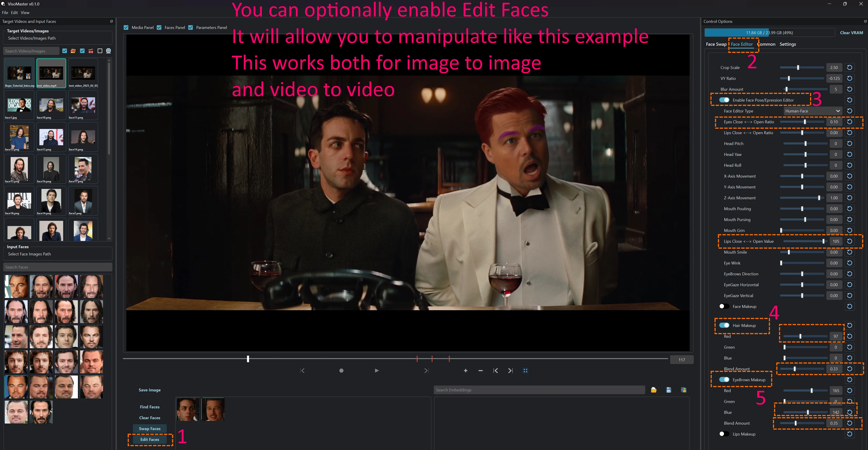Click the save embeddings as icon
This screenshot has width=868, height=450.
(x=684, y=390)
